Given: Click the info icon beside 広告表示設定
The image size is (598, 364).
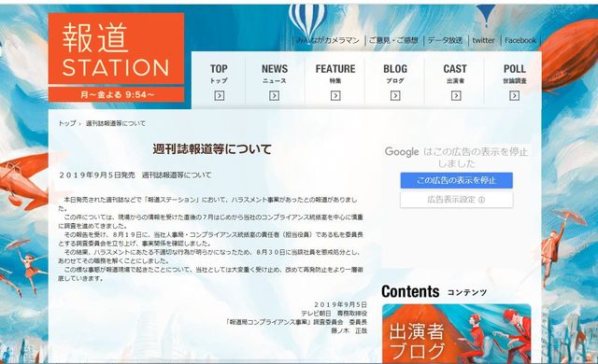Looking at the screenshot, I should click(x=482, y=200).
